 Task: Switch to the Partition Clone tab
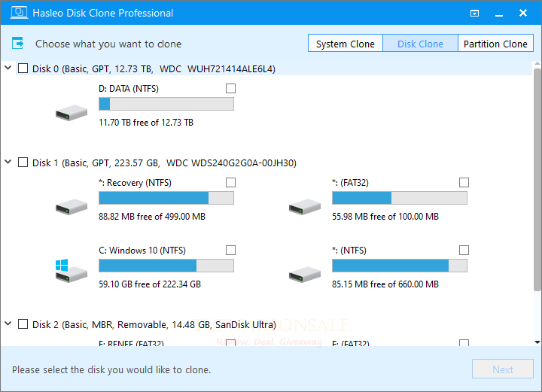click(495, 43)
